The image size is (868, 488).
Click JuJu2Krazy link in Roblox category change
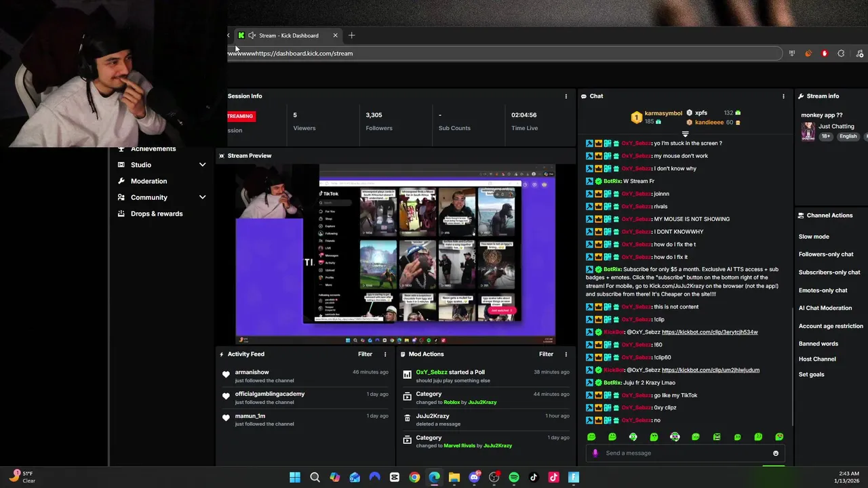[482, 403]
